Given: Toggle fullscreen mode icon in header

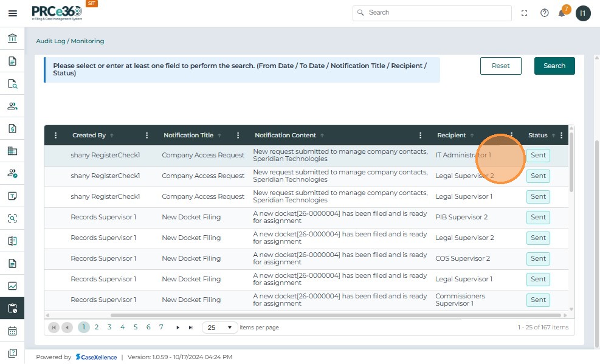Looking at the screenshot, I should coord(525,13).
